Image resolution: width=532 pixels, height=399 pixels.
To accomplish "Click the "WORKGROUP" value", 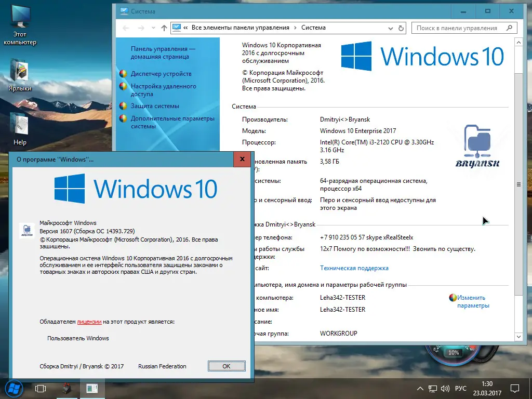I will pyautogui.click(x=339, y=333).
